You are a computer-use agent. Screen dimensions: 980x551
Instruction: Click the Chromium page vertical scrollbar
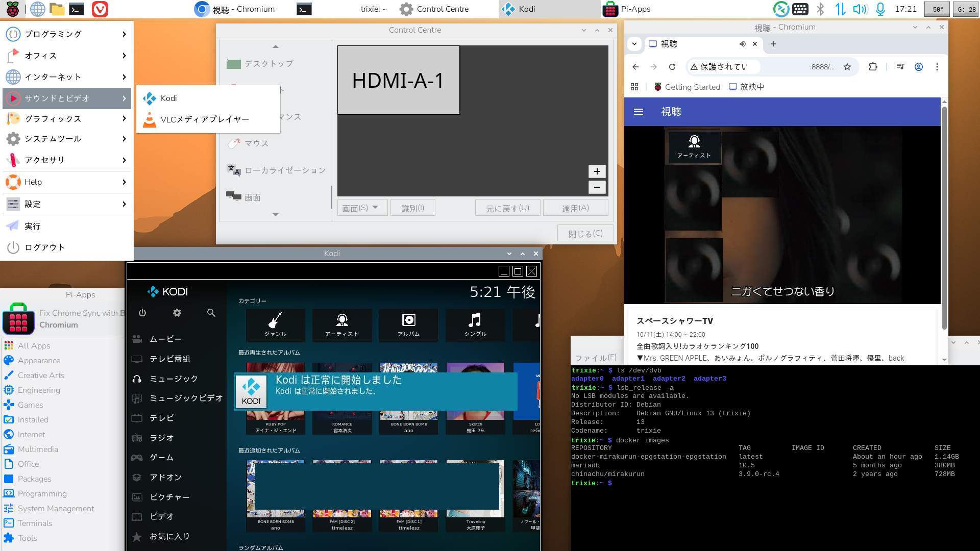[944, 214]
